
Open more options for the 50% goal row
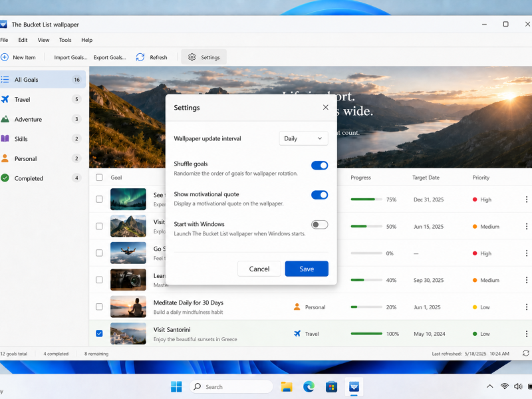pyautogui.click(x=526, y=226)
